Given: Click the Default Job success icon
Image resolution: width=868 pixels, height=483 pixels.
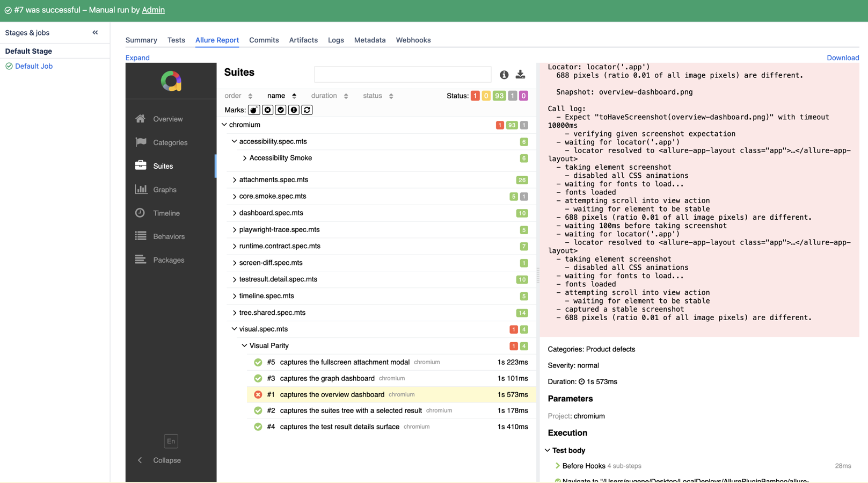Looking at the screenshot, I should point(9,66).
